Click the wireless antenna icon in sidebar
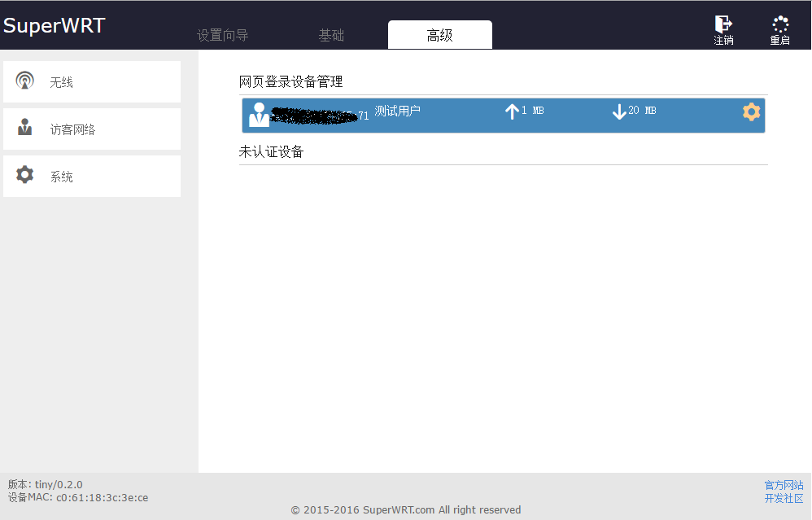 25,81
